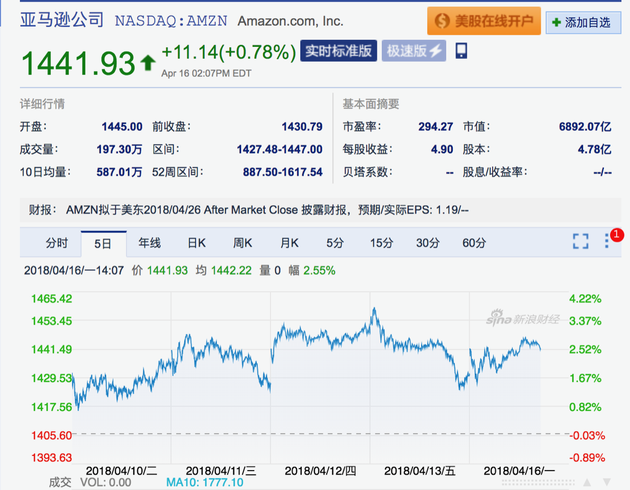This screenshot has height=490, width=630.
Task: Click 10-day average volume 587.01万
Action: [x=119, y=172]
